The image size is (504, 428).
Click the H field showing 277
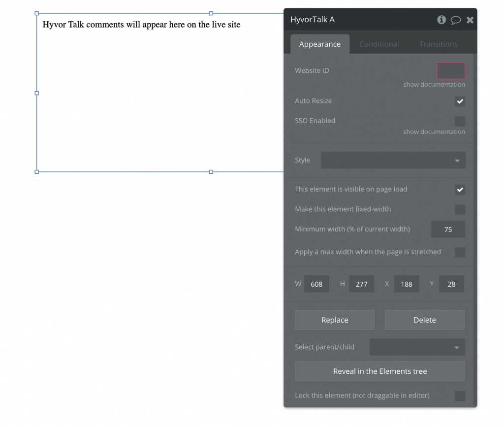[361, 284]
